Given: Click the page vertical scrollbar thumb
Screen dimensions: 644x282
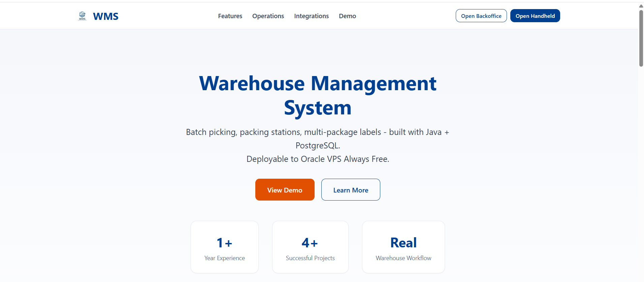Looking at the screenshot, I should click(x=641, y=38).
